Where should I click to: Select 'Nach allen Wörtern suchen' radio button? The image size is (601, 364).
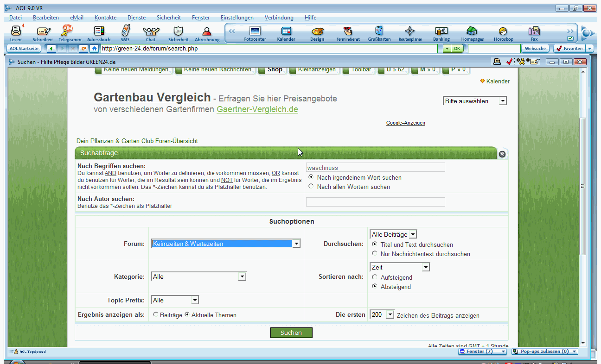311,187
